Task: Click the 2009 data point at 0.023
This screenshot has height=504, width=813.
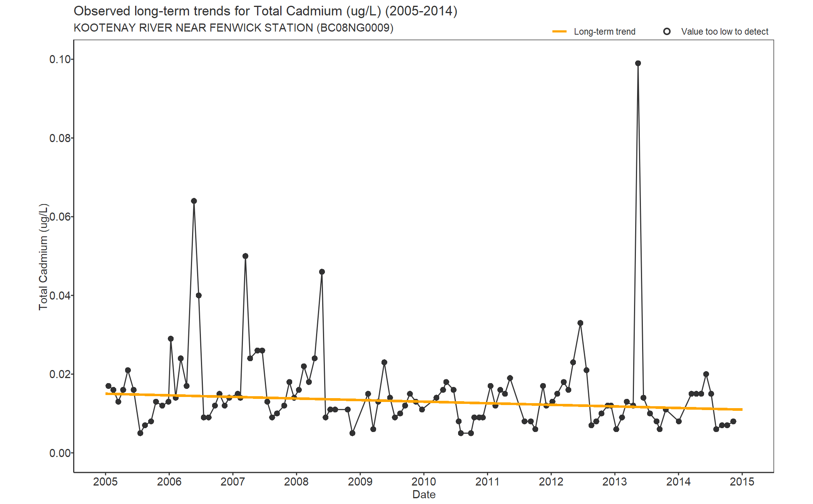Action: click(x=384, y=362)
